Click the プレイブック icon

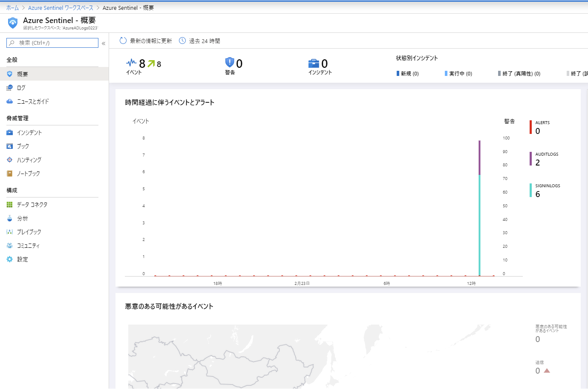tap(9, 232)
